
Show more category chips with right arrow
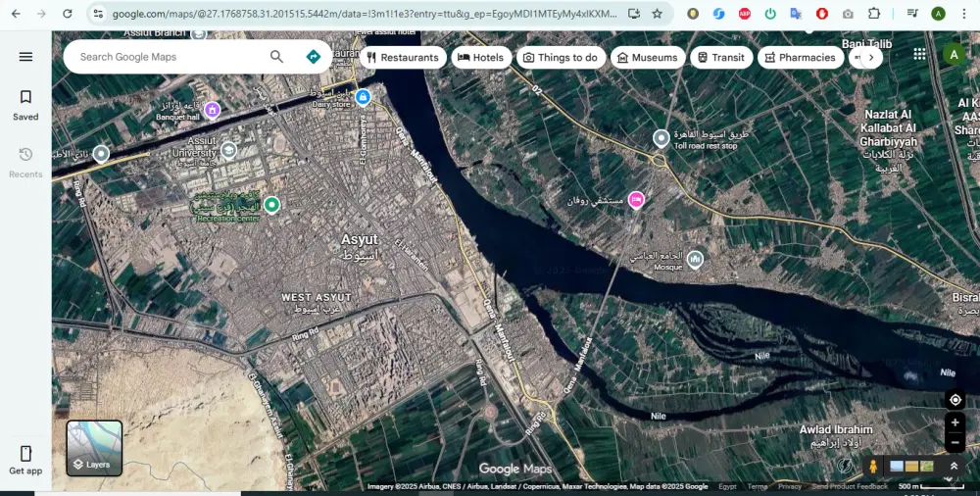click(x=871, y=58)
